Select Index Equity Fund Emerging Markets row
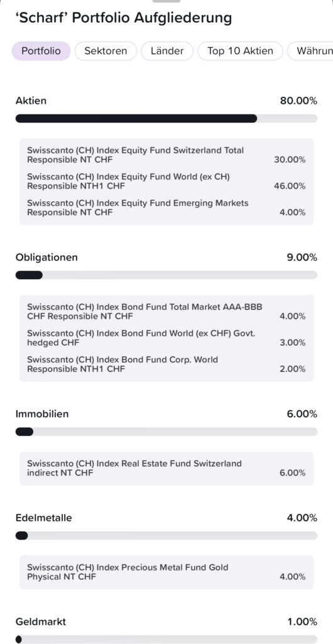Image resolution: width=333 pixels, height=644 pixels. coord(166,208)
